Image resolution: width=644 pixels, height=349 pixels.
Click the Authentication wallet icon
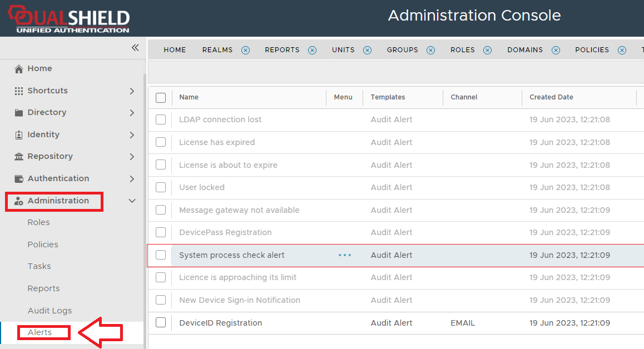(x=19, y=179)
